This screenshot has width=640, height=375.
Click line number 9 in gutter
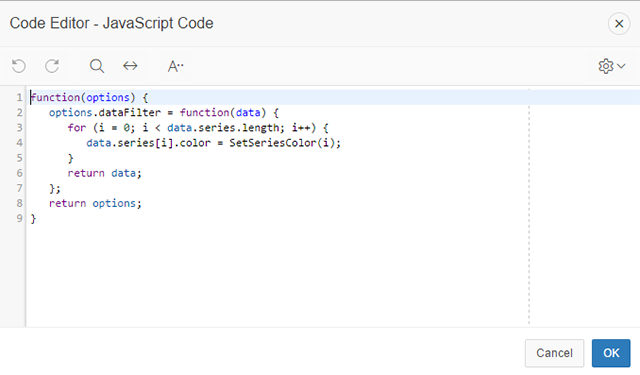[19, 218]
